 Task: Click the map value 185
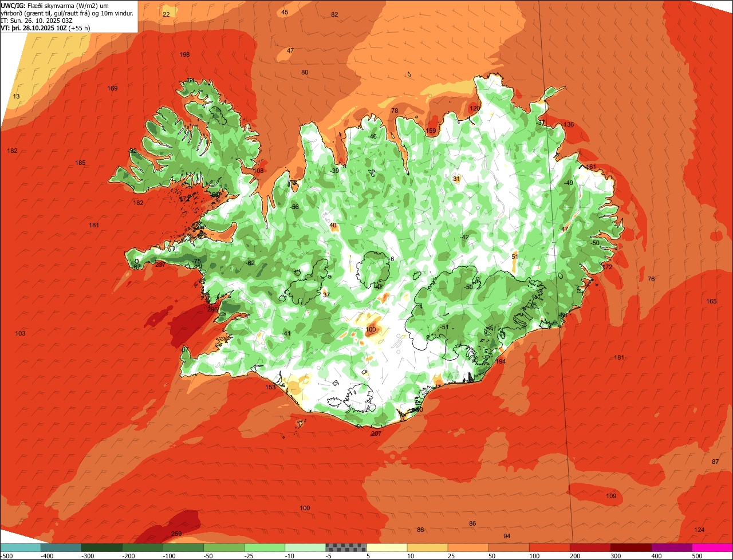tap(80, 163)
